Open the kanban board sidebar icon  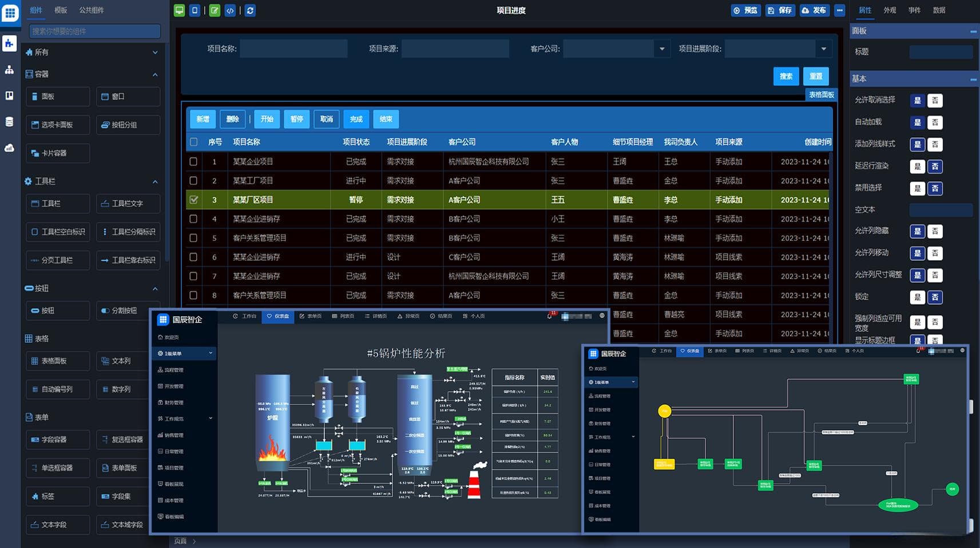9,96
